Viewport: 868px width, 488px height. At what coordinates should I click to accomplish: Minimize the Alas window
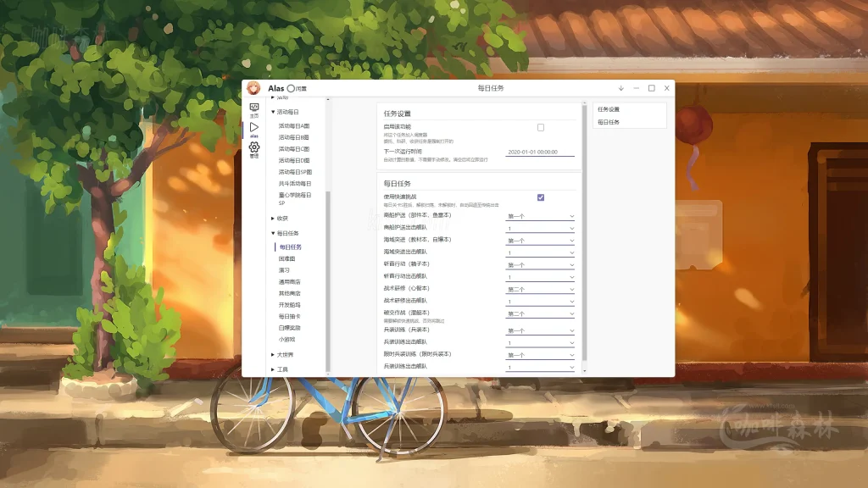(x=636, y=88)
